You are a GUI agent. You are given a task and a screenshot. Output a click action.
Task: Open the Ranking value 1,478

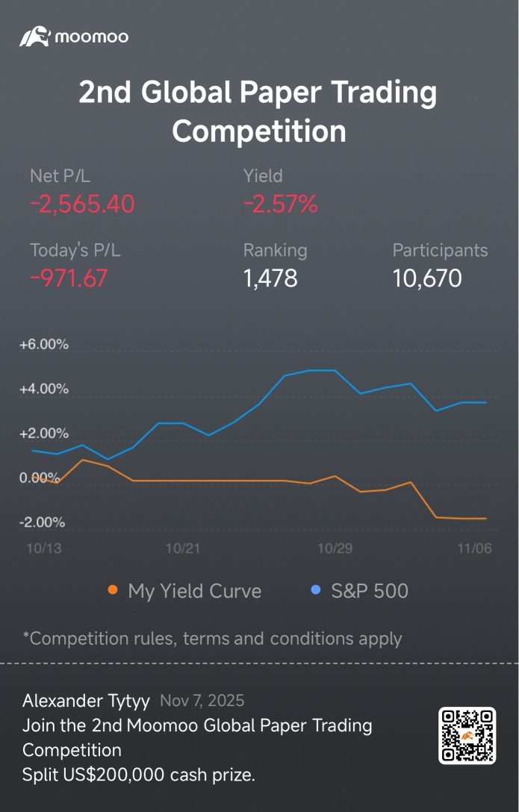270,278
